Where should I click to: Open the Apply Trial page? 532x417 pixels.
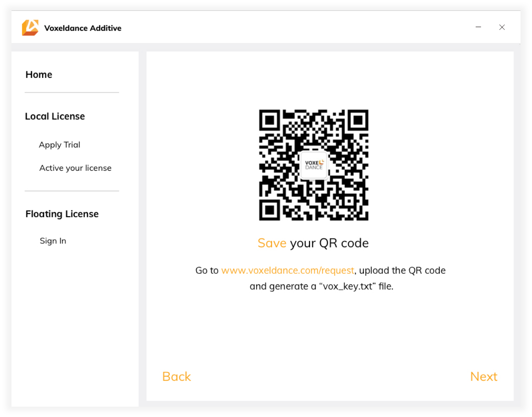(59, 145)
